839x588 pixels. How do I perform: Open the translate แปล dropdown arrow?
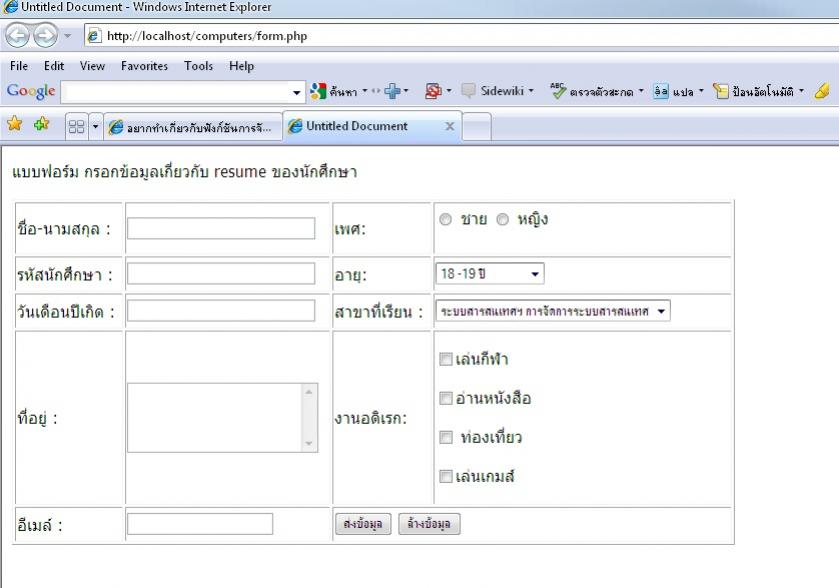[x=701, y=90]
